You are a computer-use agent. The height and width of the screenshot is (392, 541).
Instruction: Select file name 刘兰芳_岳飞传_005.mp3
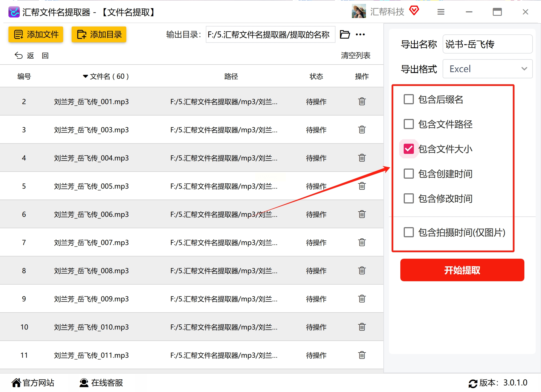(x=91, y=186)
